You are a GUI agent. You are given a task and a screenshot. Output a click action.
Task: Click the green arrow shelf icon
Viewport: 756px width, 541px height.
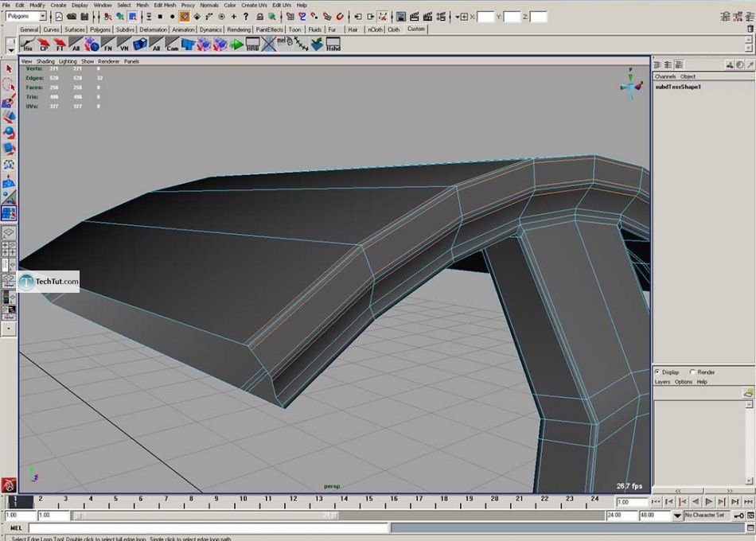236,45
